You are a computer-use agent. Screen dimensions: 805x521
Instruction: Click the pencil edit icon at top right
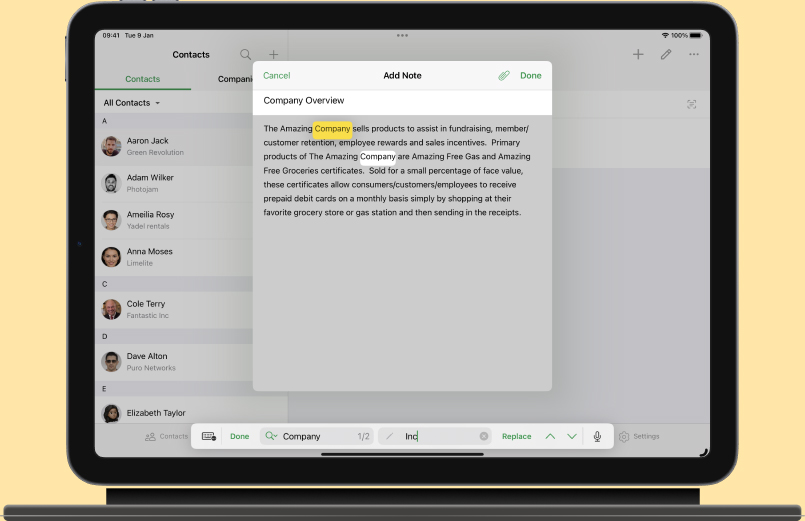(666, 55)
